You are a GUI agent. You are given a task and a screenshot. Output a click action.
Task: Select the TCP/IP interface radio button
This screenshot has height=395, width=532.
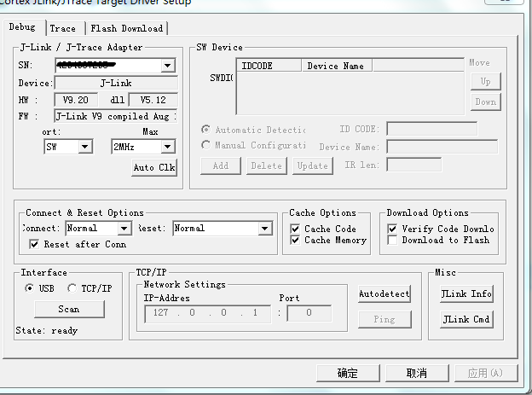(x=72, y=288)
